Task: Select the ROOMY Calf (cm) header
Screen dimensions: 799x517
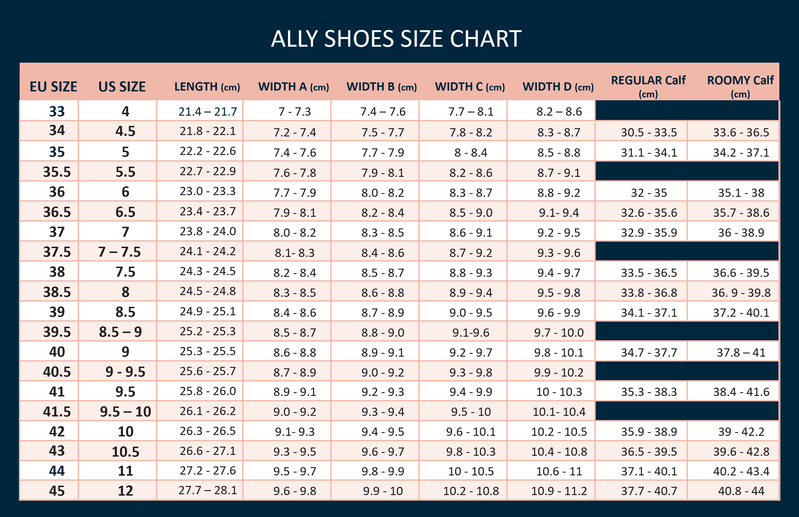Action: point(740,85)
